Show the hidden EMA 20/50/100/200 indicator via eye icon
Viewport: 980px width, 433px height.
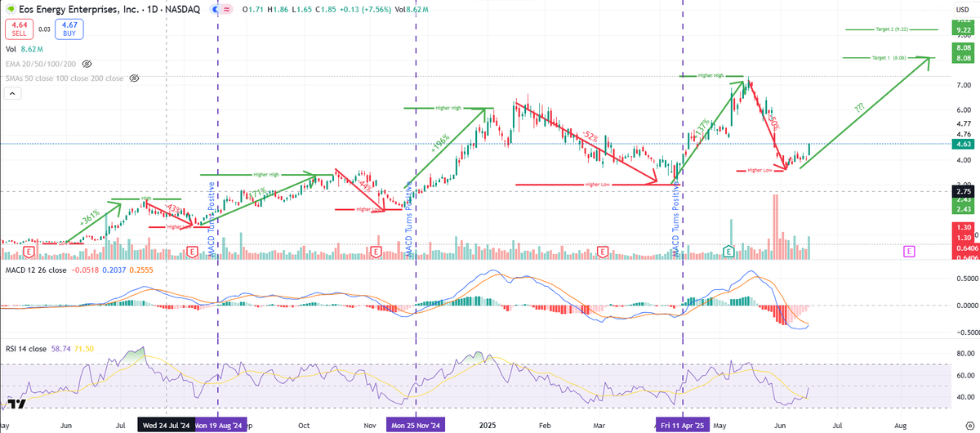click(x=87, y=63)
